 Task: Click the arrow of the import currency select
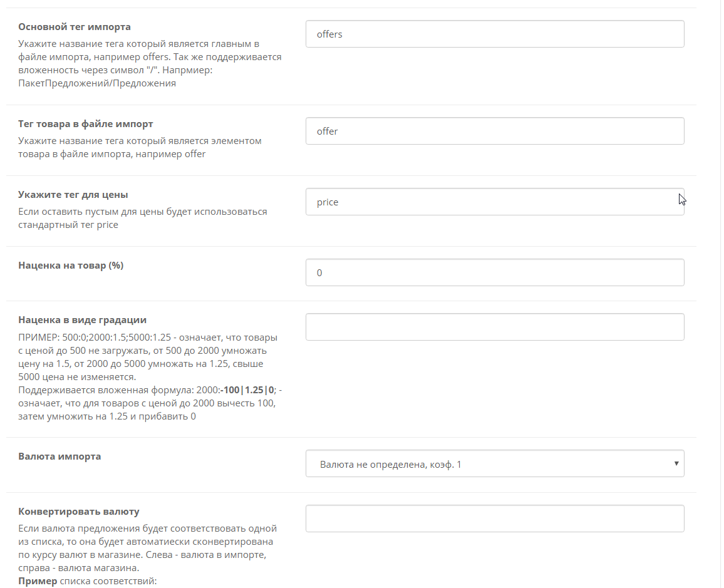coord(676,463)
